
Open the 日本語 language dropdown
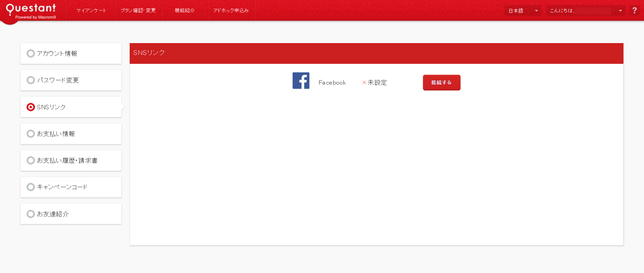[523, 10]
